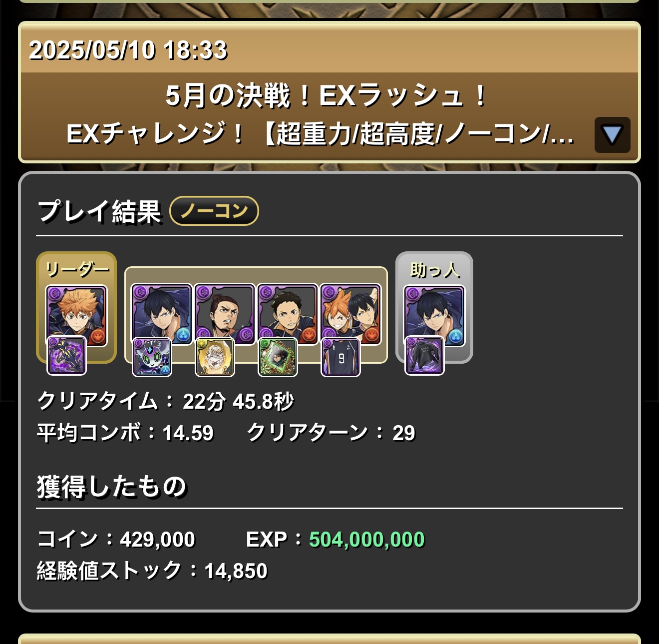Image resolution: width=659 pixels, height=644 pixels.
Task: Select the ghost creature assist icon
Action: (x=152, y=357)
